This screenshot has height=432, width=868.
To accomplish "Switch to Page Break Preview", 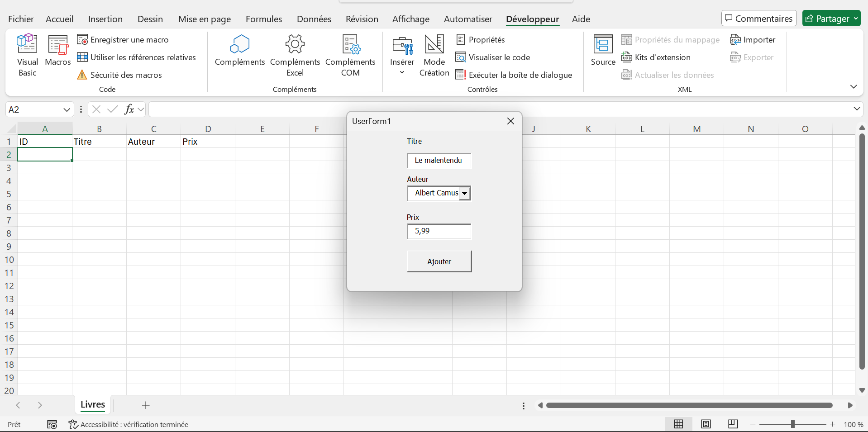I will pos(733,424).
